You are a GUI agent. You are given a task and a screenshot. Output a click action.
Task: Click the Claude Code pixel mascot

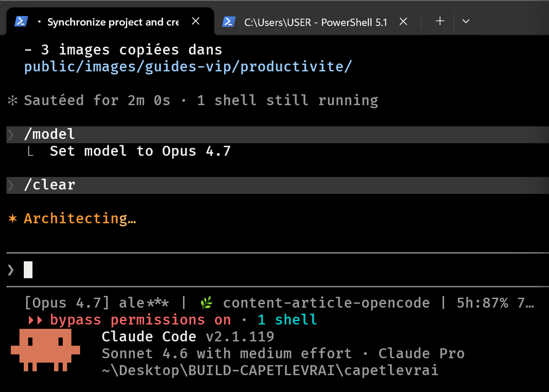click(45, 351)
